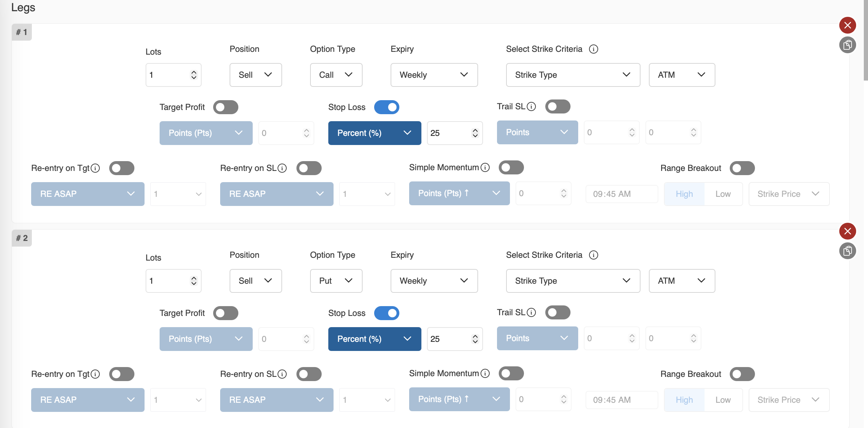Select High in leg #1 range breakout

pyautogui.click(x=684, y=194)
